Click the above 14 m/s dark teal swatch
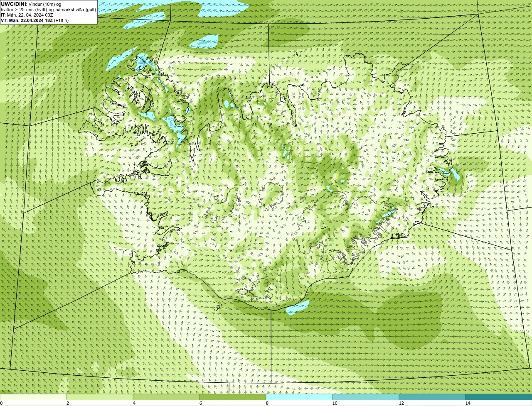Screen dimensions: 532x406 click(499, 397)
